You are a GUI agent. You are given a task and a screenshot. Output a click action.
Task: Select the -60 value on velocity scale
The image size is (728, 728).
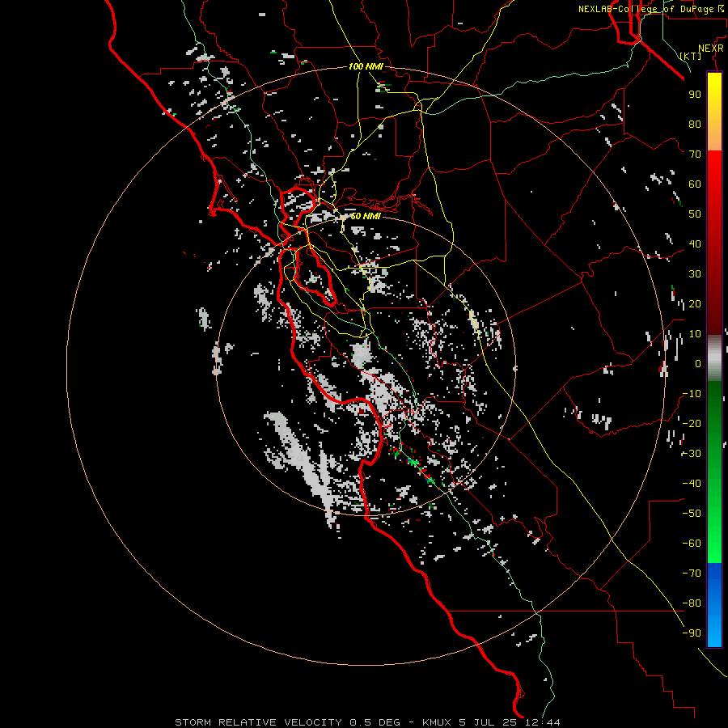692,544
